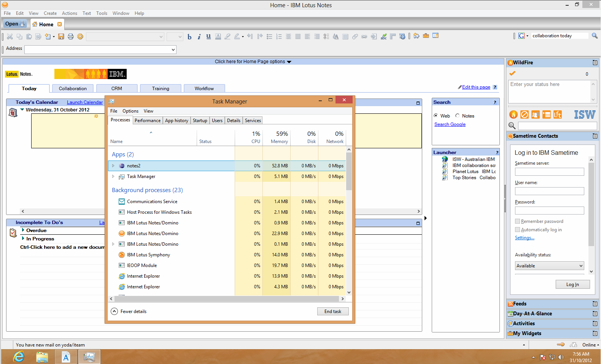Expand the notes2 process row

click(x=113, y=166)
